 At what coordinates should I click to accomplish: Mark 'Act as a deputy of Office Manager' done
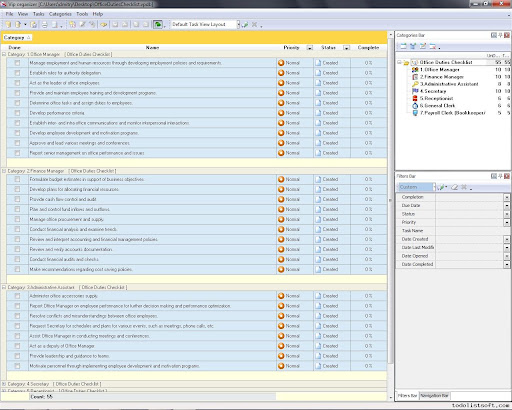click(17, 346)
